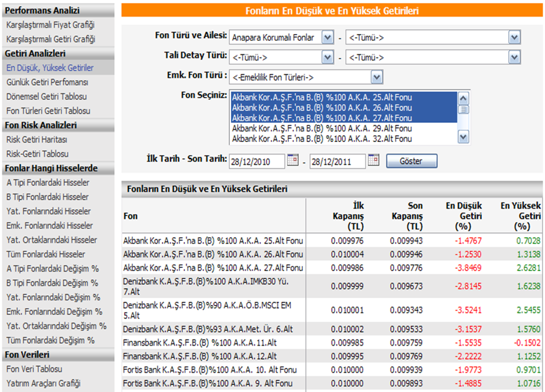
Task: Select Akbank 29.Alt Fonu in fund list
Action: [x=344, y=128]
